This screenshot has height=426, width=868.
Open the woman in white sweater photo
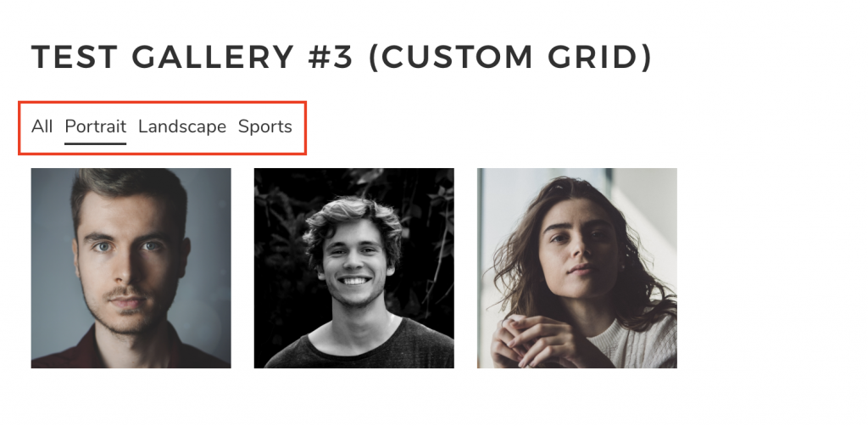coord(577,268)
